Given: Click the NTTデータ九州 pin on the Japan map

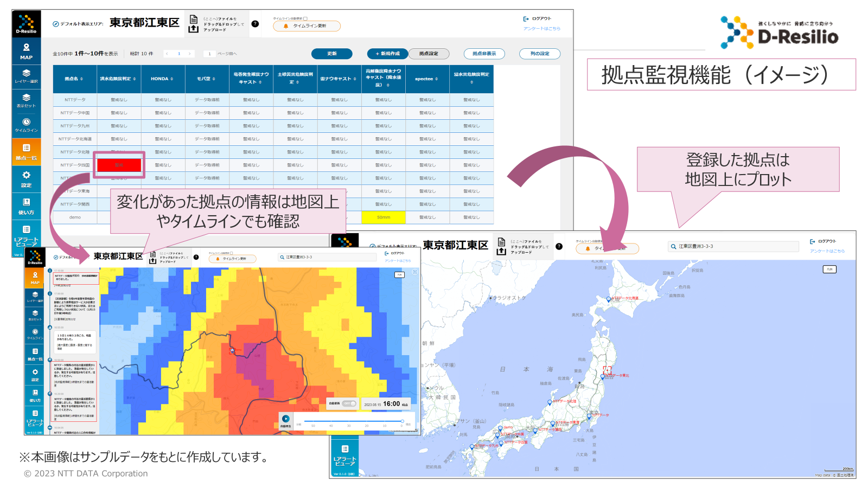Looking at the screenshot, I should (x=473, y=446).
